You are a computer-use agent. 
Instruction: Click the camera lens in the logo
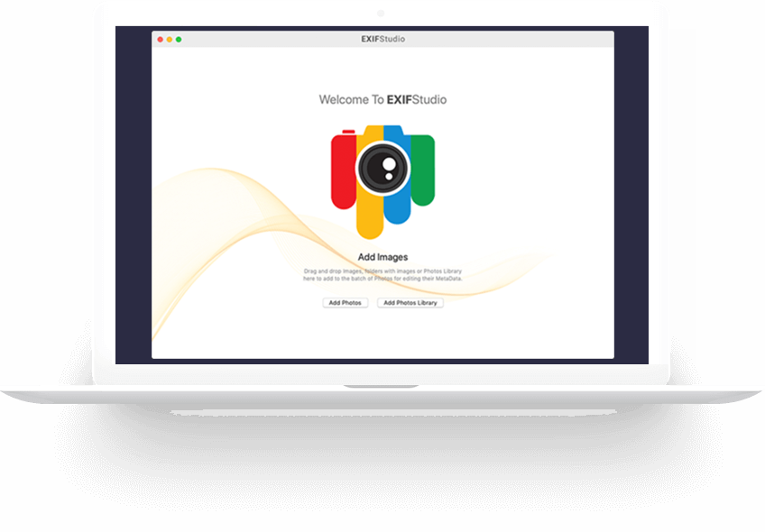pyautogui.click(x=382, y=168)
